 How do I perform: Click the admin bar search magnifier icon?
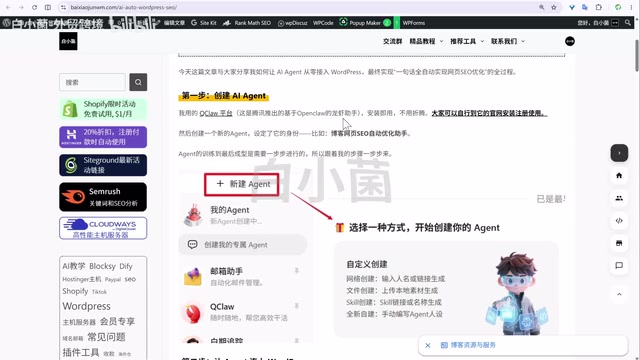(x=628, y=23)
